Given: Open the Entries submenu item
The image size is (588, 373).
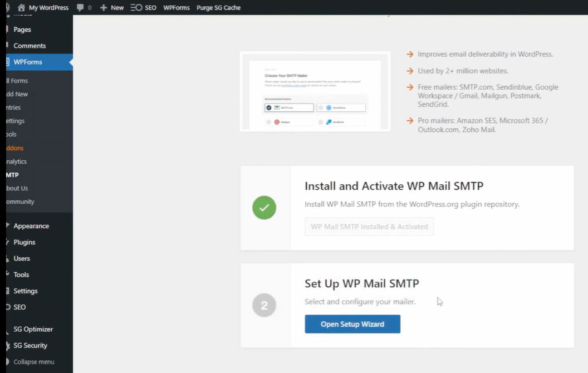Looking at the screenshot, I should click(x=13, y=107).
